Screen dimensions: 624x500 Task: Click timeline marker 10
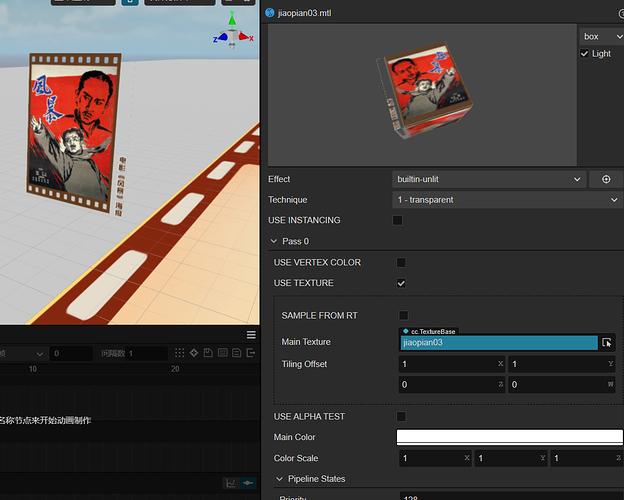coord(33,369)
